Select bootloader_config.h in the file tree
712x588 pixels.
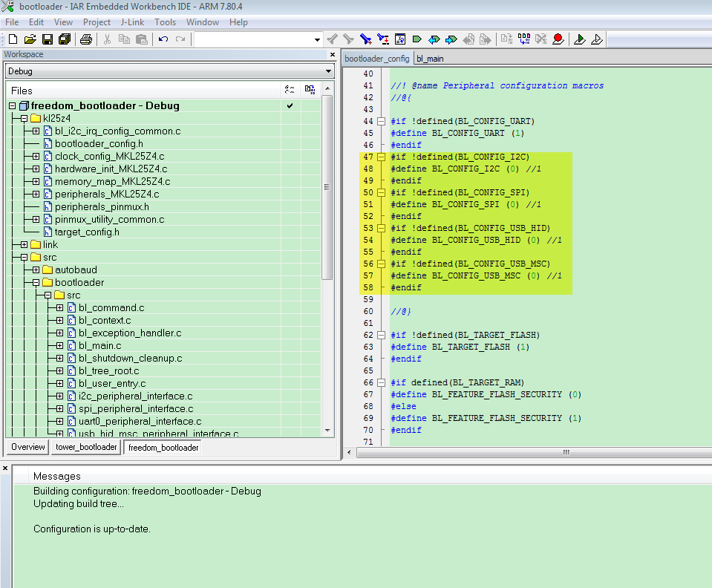coord(99,144)
